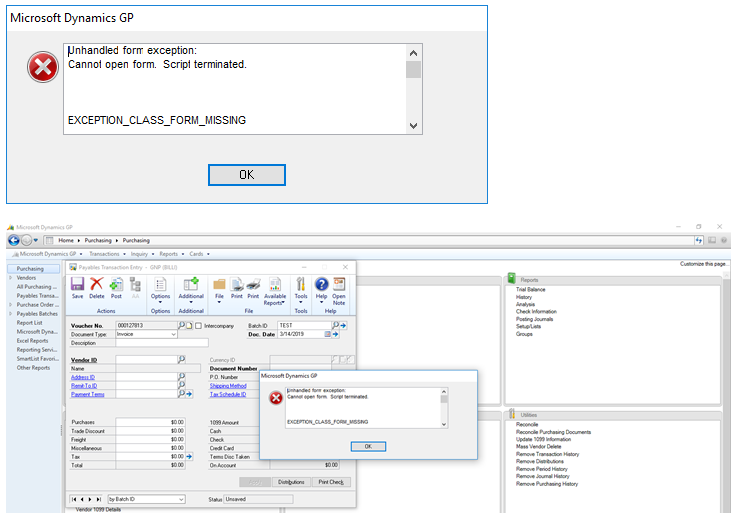Click the Tax Schedule ID link
Viewport: 738px width, 520px height.
point(228,394)
